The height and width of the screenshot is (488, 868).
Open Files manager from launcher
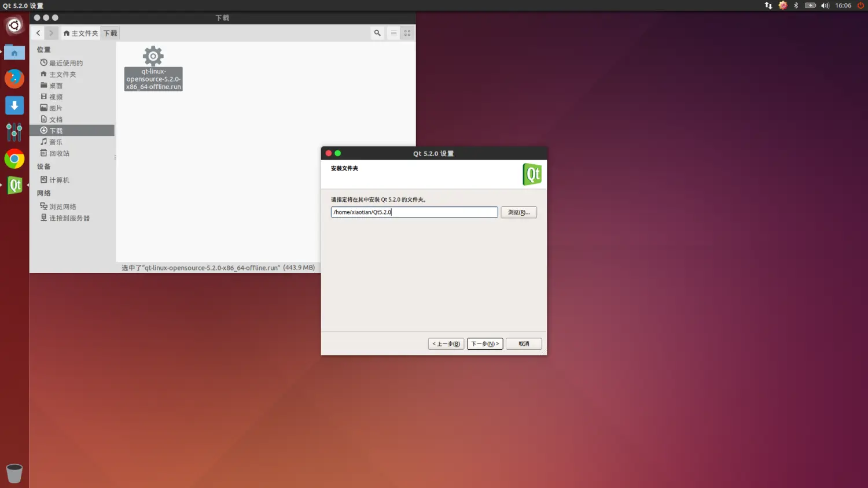click(x=14, y=52)
